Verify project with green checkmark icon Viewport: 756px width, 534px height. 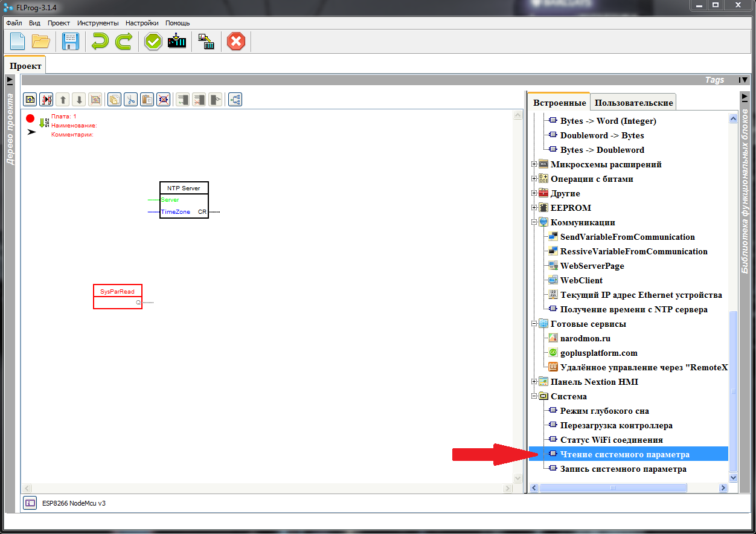click(x=153, y=42)
